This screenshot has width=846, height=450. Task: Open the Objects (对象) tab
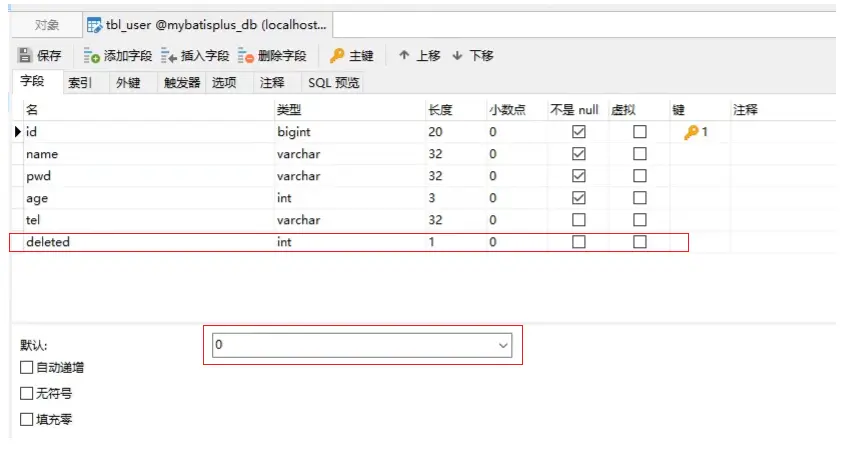(46, 25)
